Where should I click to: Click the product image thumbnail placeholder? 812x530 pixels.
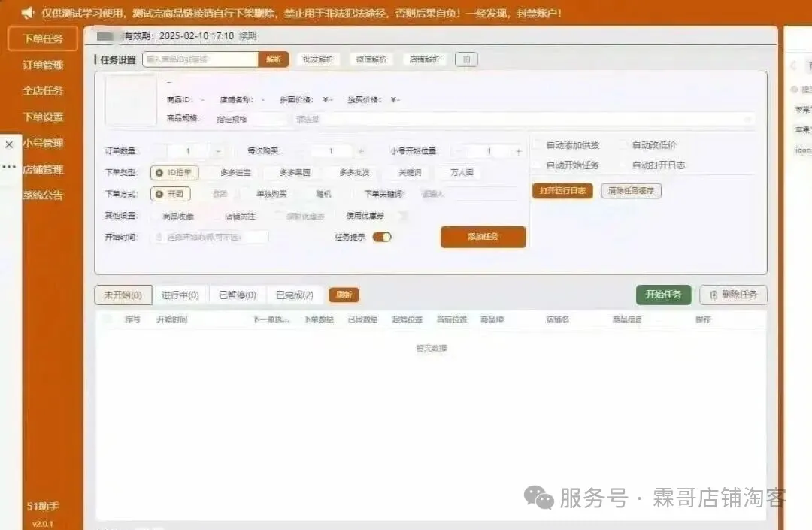(131, 101)
